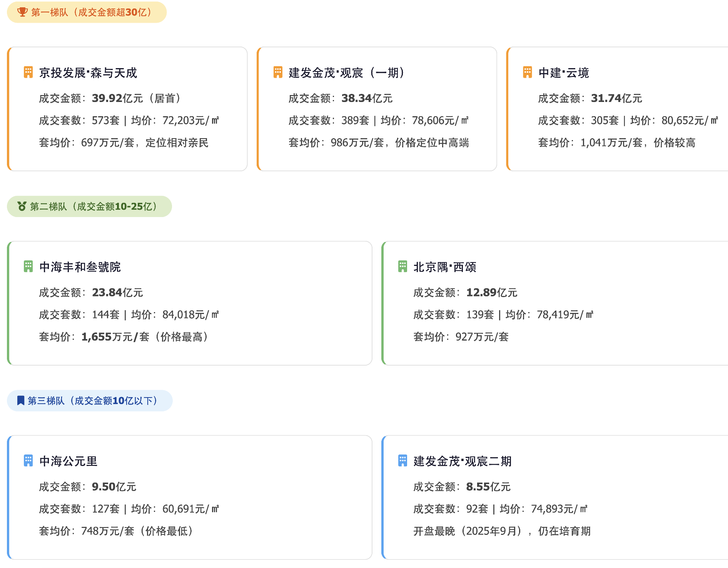
Task: Click the 9.50亿元 amount in 中海公元里 card
Action: (114, 487)
